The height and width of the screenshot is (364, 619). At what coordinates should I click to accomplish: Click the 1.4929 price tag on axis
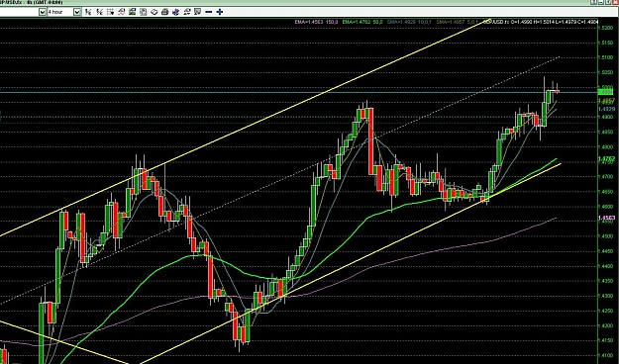tap(606, 109)
